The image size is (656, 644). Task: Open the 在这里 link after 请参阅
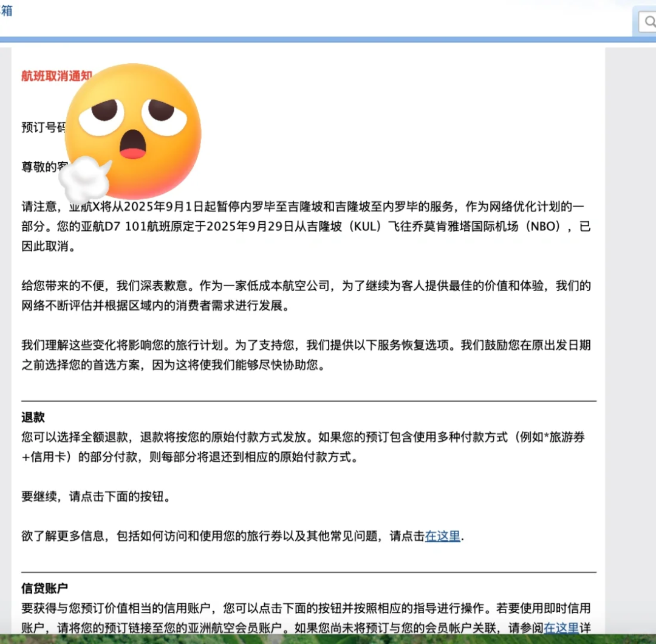coord(561,628)
